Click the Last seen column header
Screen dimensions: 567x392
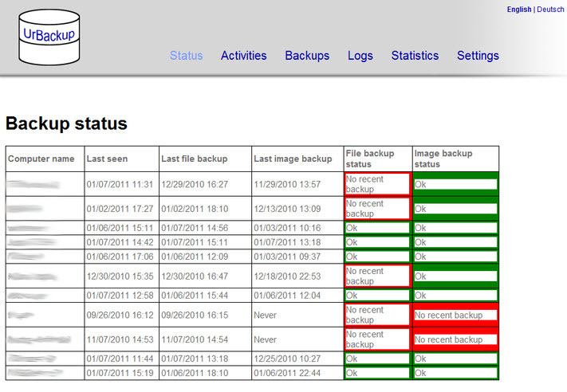coord(107,159)
